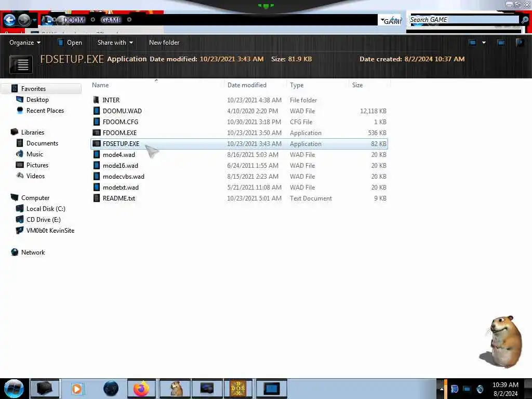The width and height of the screenshot is (532, 399).
Task: Click the Text Document type cell
Action: tap(311, 198)
